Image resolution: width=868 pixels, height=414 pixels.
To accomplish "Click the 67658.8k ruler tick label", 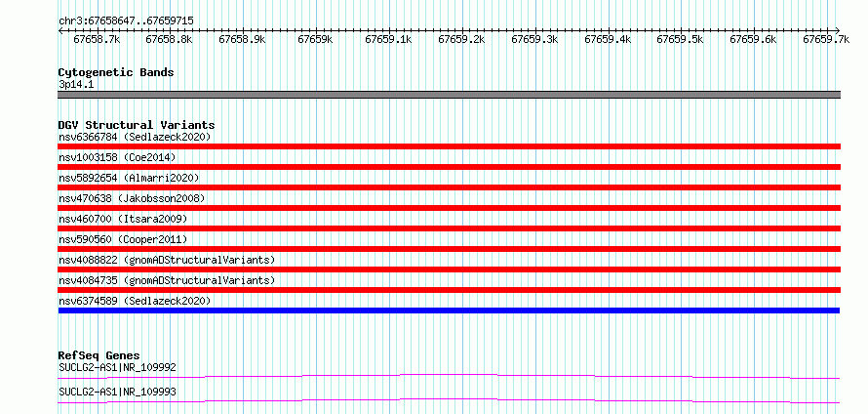I will point(169,39).
